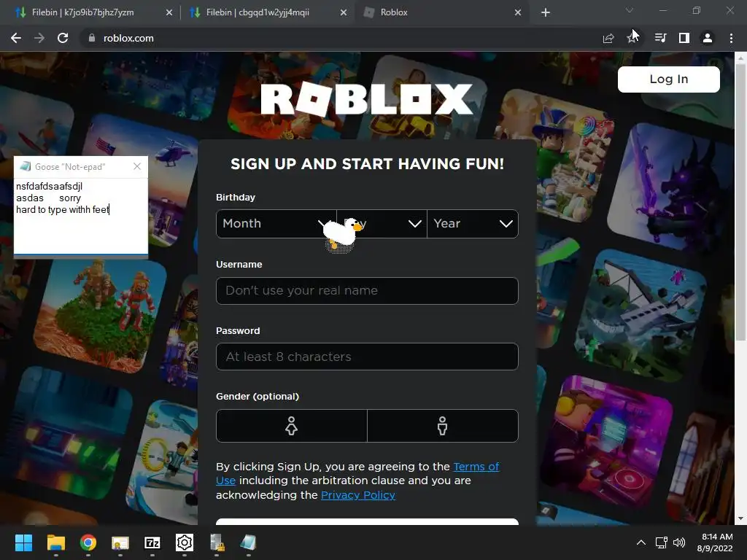Bookmark this page with the star

[632, 38]
